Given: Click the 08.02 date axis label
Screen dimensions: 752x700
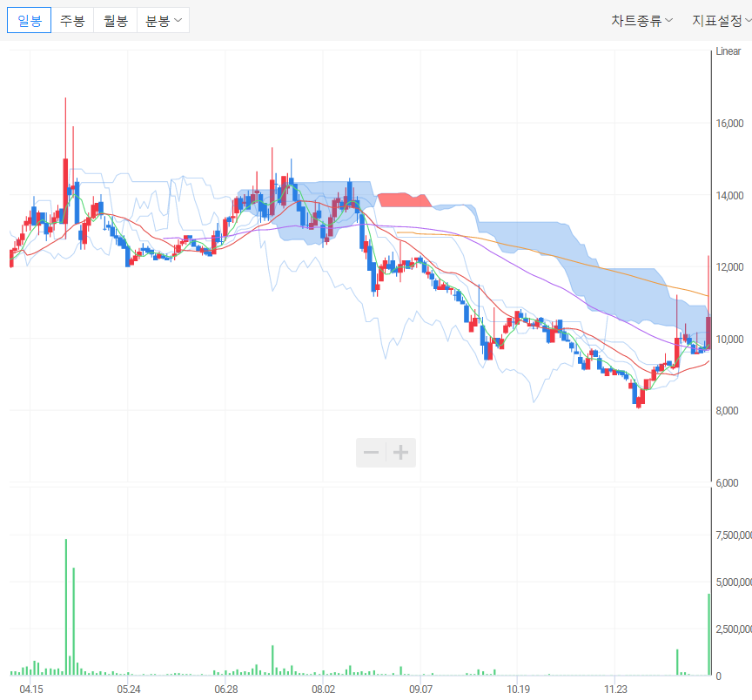Looking at the screenshot, I should pos(323,690).
